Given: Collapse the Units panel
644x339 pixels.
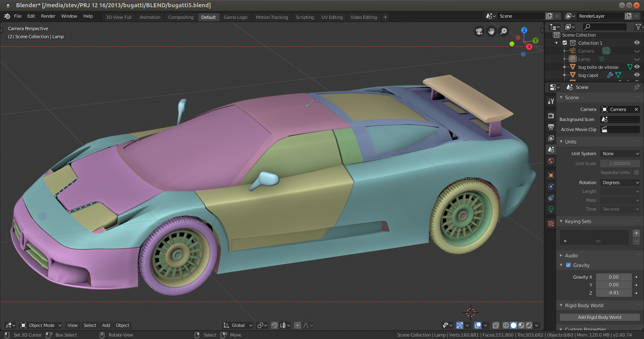Looking at the screenshot, I should [561, 142].
